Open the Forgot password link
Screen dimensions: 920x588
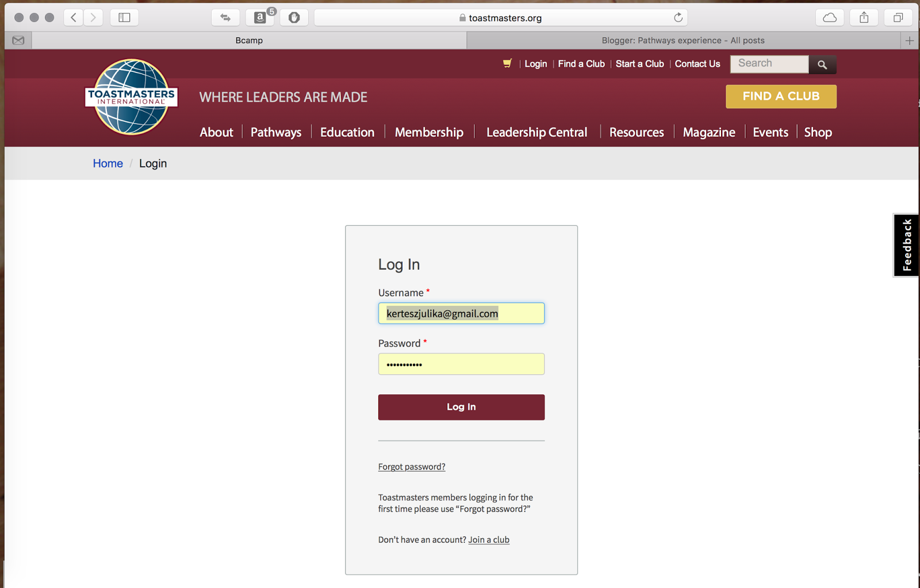tap(411, 466)
